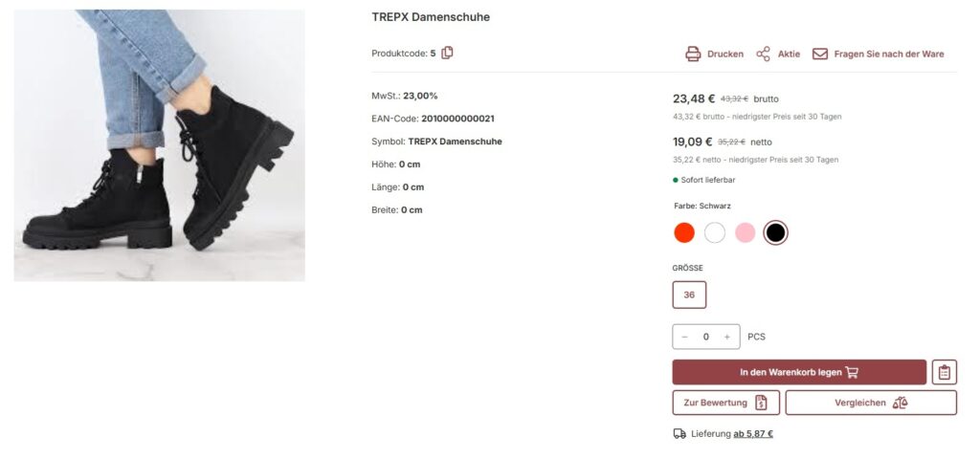Viewport: 980px width, 459px height.
Task: Increase quantity with the plus button
Action: [x=727, y=337]
